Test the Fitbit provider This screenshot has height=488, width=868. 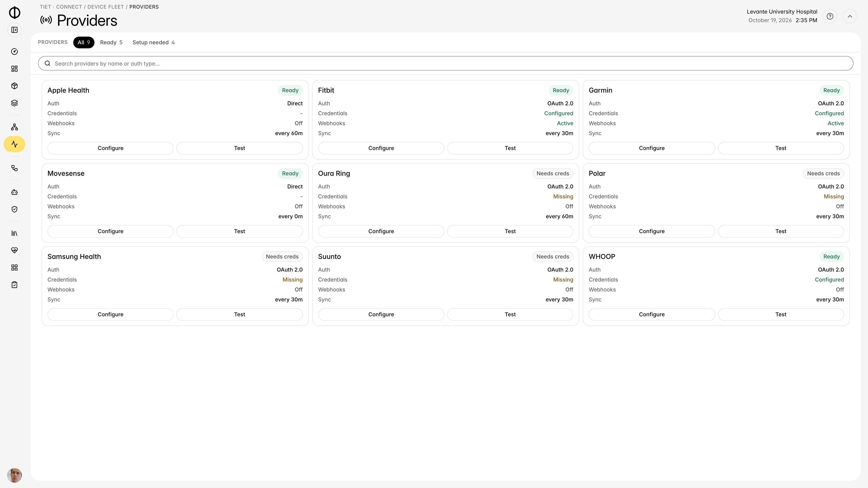510,148
